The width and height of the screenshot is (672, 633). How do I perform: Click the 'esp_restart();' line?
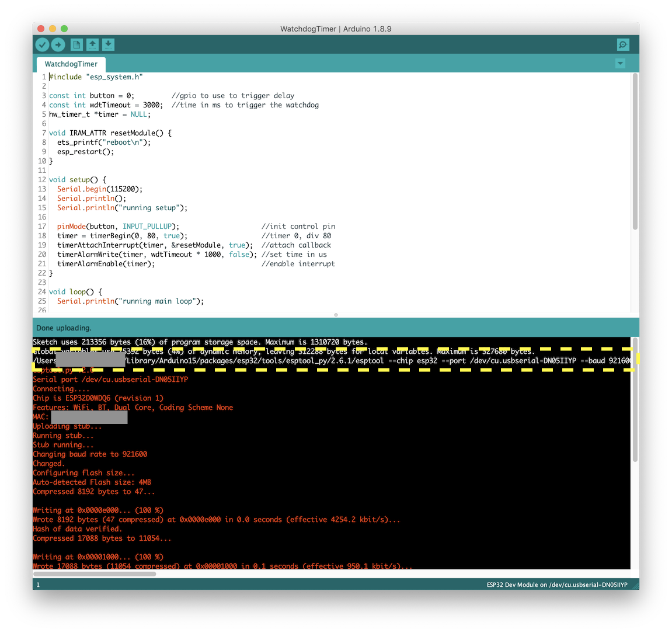tap(86, 152)
